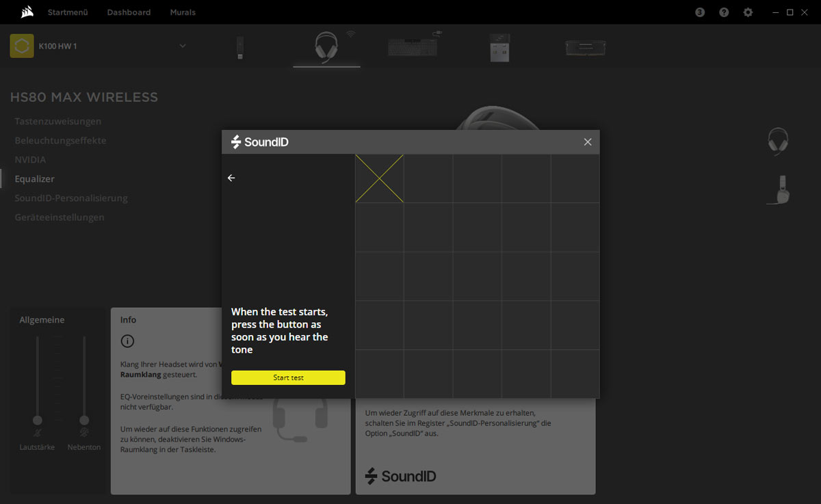Click the Info panel information icon
The width and height of the screenshot is (821, 504).
tap(127, 341)
